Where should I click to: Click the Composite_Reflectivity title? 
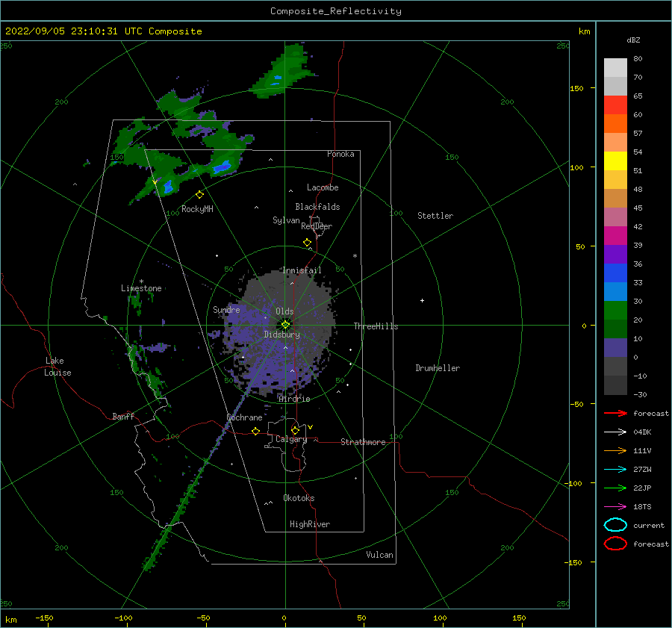tap(336, 11)
